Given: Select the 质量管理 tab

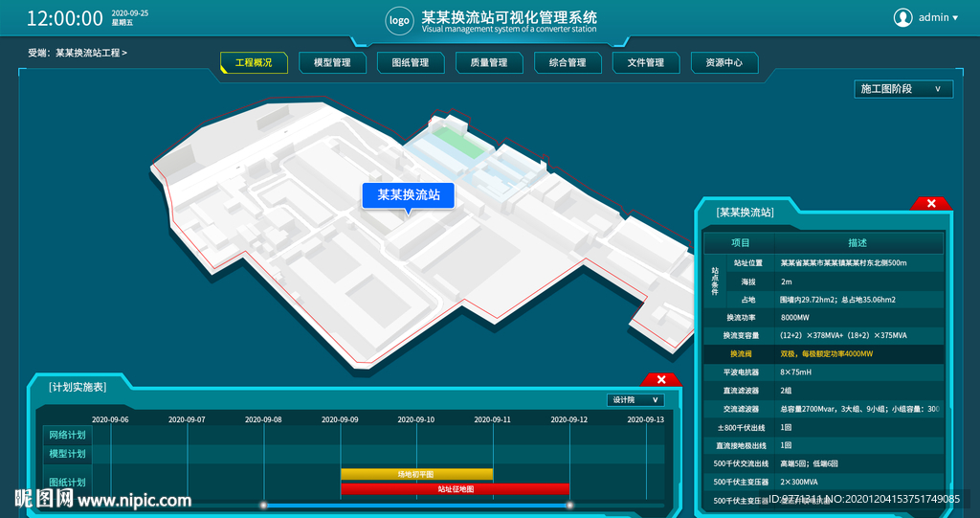Looking at the screenshot, I should click(489, 63).
